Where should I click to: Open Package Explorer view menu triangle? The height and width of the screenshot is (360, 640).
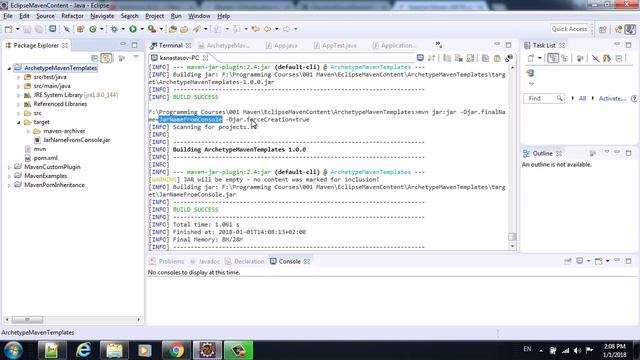coord(136,58)
